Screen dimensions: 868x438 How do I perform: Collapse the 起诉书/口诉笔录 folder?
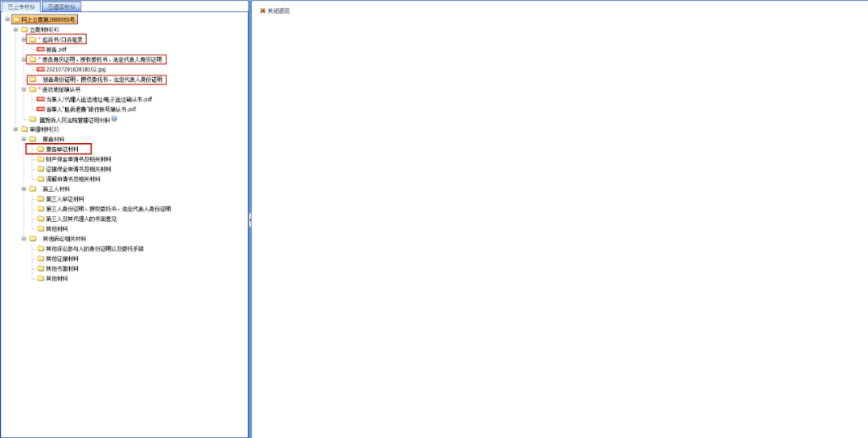coord(24,39)
